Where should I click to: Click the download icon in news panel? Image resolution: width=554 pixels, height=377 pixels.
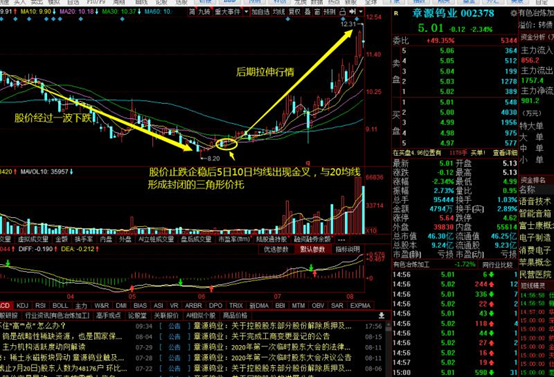(x=382, y=315)
